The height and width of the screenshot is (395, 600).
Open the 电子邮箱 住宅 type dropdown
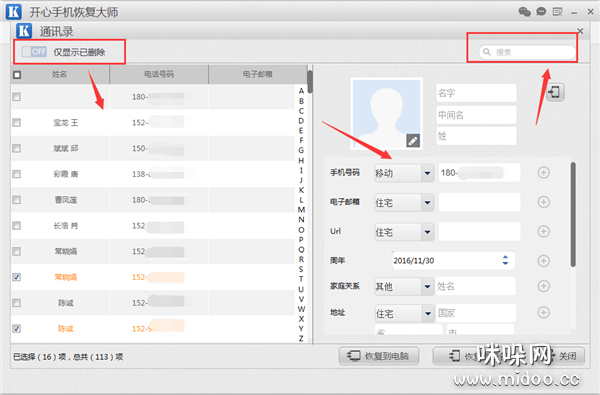tap(404, 202)
